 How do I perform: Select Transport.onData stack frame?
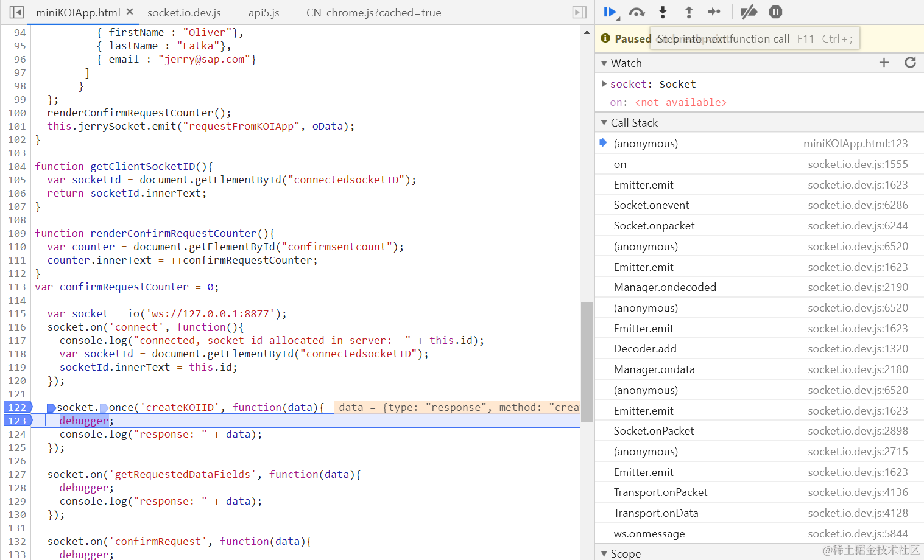click(x=760, y=513)
